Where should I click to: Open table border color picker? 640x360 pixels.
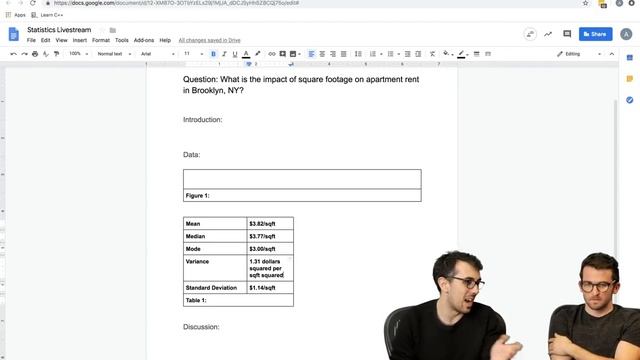pos(461,54)
